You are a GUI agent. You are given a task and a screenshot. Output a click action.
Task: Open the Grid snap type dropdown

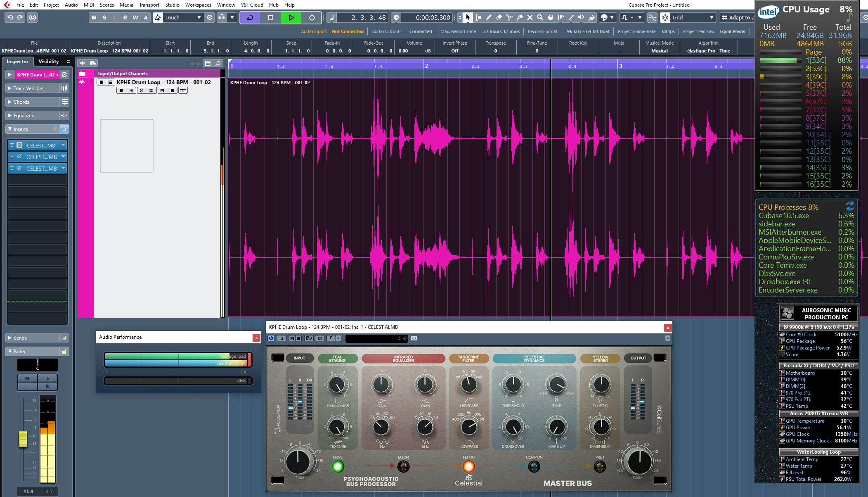pyautogui.click(x=693, y=17)
